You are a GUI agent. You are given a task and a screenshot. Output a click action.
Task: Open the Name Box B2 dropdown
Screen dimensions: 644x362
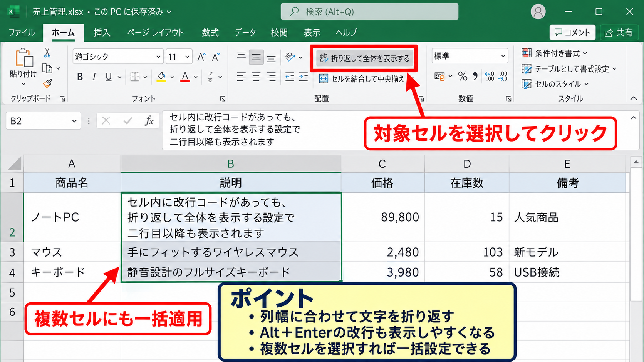click(x=74, y=121)
